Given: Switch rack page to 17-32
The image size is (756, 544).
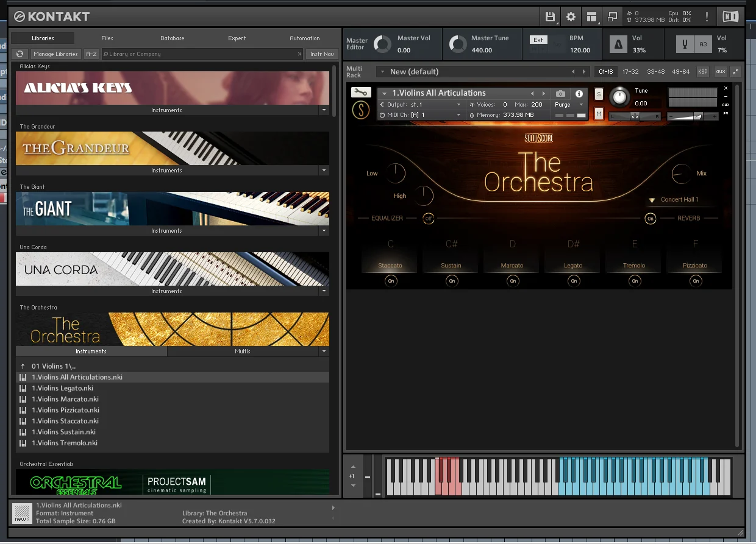Looking at the screenshot, I should (x=630, y=72).
